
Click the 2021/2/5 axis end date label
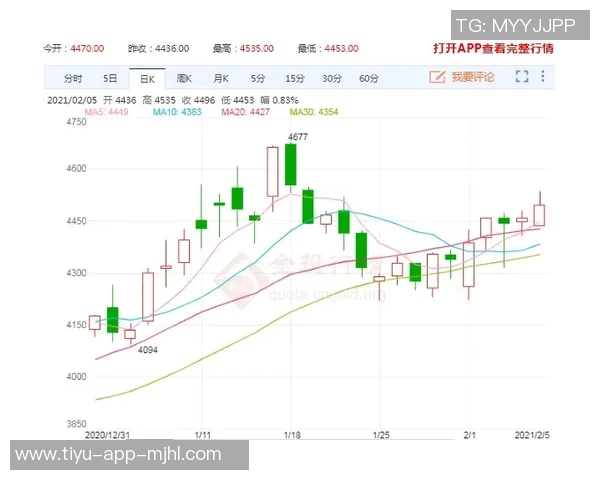(532, 435)
